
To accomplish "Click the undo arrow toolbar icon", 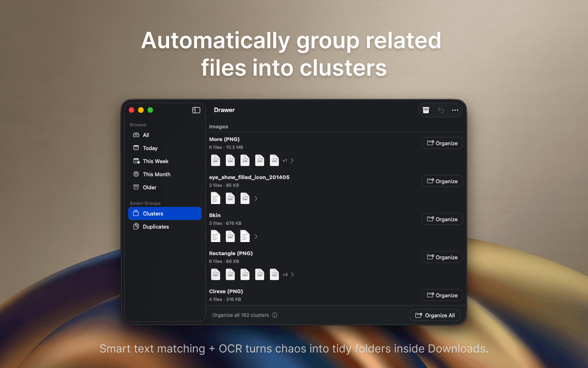I will pyautogui.click(x=441, y=110).
